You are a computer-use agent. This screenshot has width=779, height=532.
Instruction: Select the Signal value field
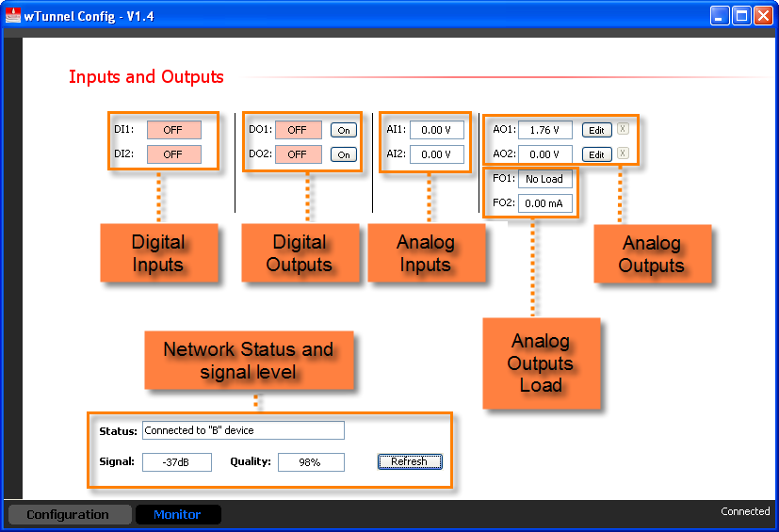point(177,462)
